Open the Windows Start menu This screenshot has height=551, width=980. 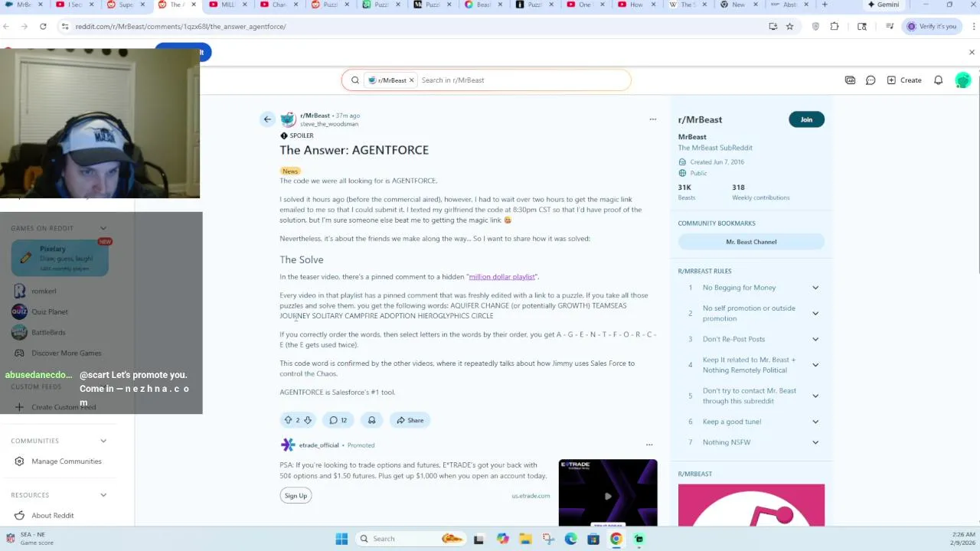click(x=341, y=539)
